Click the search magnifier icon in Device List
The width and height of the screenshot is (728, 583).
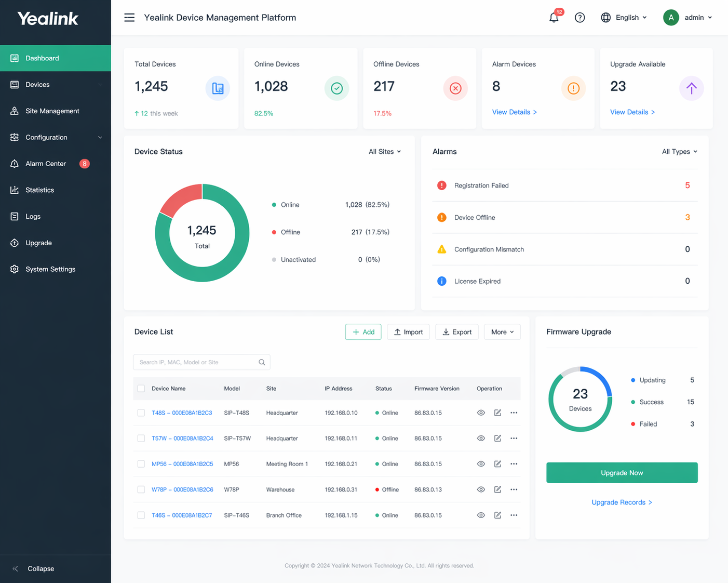[262, 362]
